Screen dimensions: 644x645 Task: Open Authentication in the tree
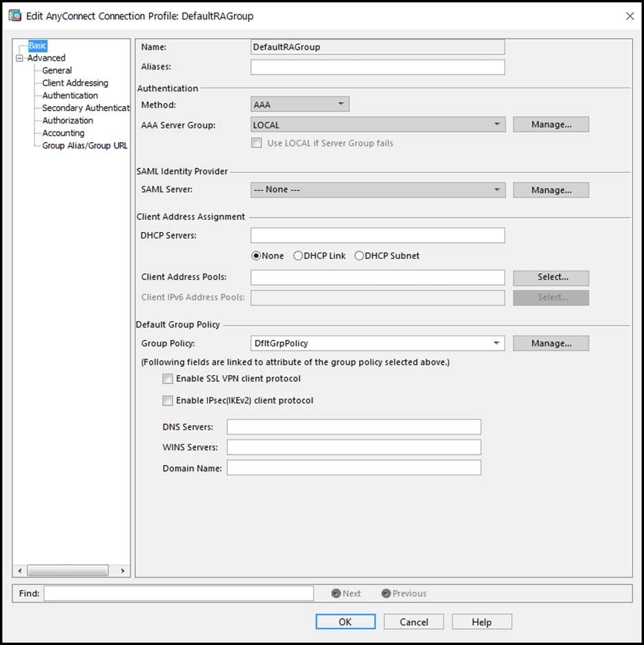tap(70, 95)
